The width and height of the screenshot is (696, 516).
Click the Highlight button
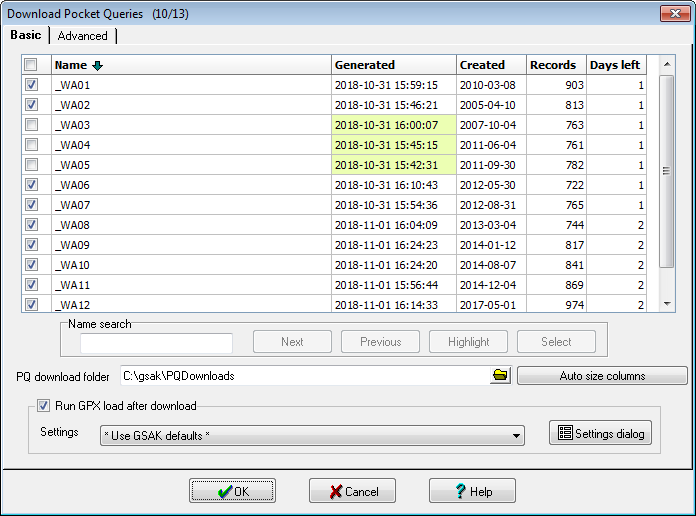point(468,341)
